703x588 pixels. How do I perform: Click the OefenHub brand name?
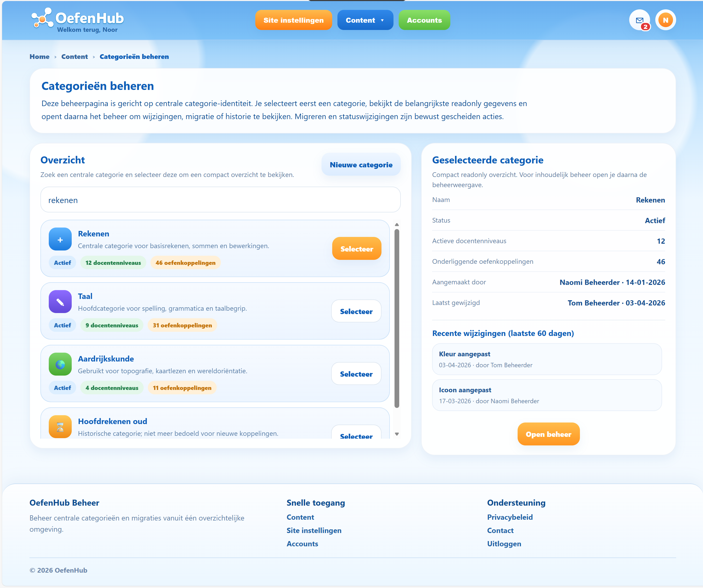pyautogui.click(x=90, y=18)
